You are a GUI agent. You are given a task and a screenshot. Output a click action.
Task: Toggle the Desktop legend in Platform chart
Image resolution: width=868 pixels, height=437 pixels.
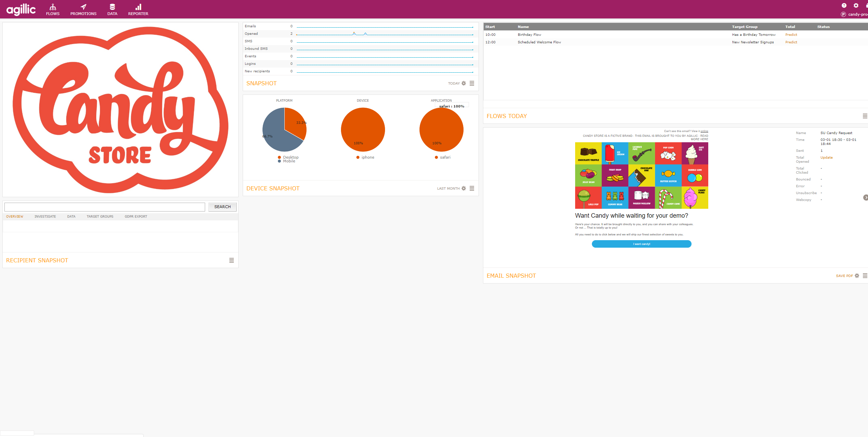288,157
